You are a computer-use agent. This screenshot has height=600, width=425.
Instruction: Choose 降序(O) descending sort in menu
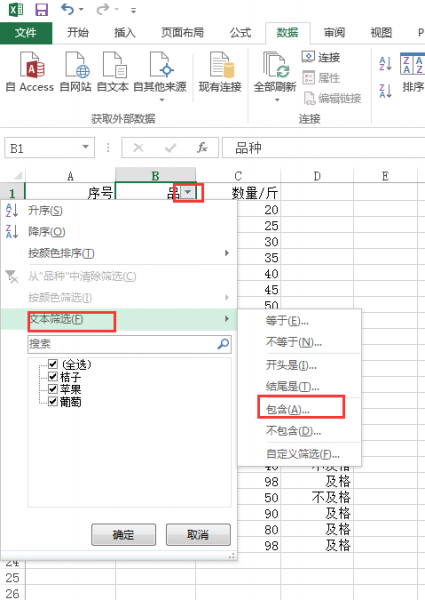119,232
